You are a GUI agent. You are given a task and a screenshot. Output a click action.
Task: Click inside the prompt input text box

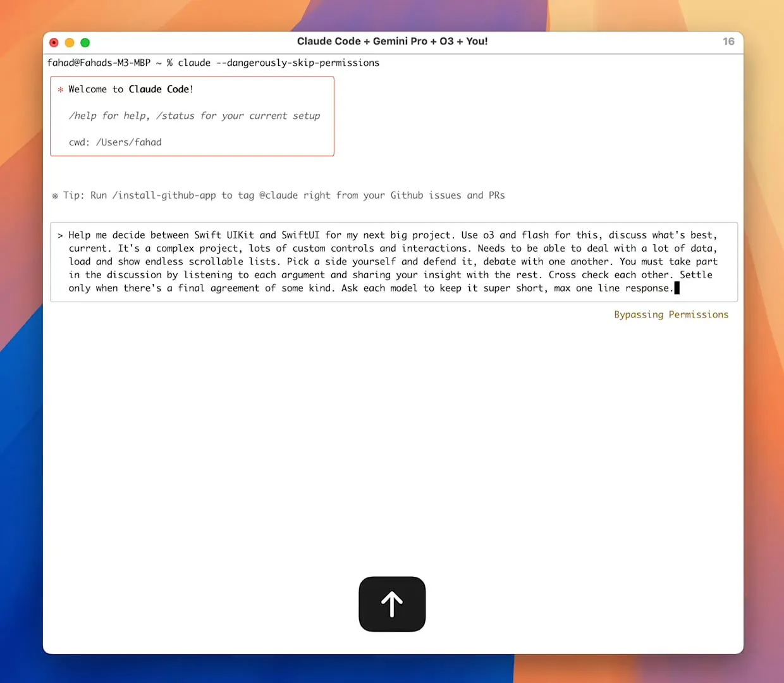click(x=394, y=262)
